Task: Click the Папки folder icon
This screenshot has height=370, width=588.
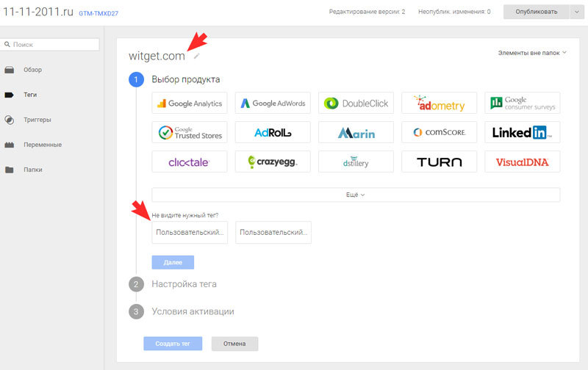Action: (x=10, y=170)
